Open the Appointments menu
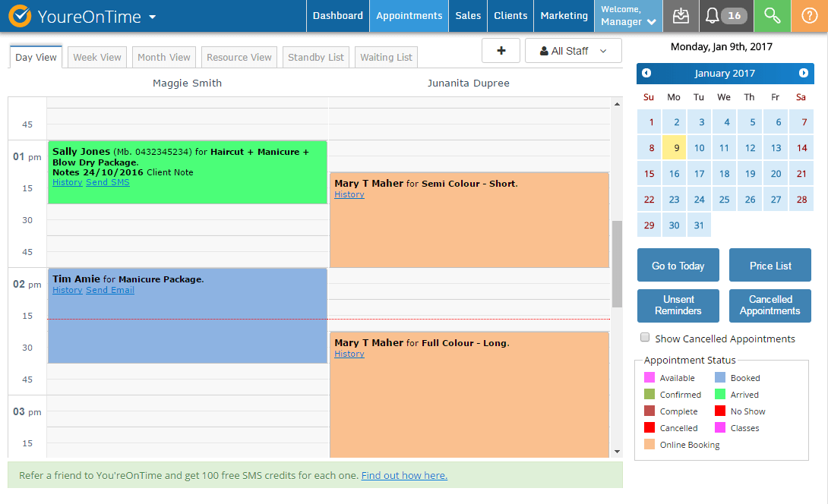Image resolution: width=828 pixels, height=504 pixels. click(x=409, y=16)
